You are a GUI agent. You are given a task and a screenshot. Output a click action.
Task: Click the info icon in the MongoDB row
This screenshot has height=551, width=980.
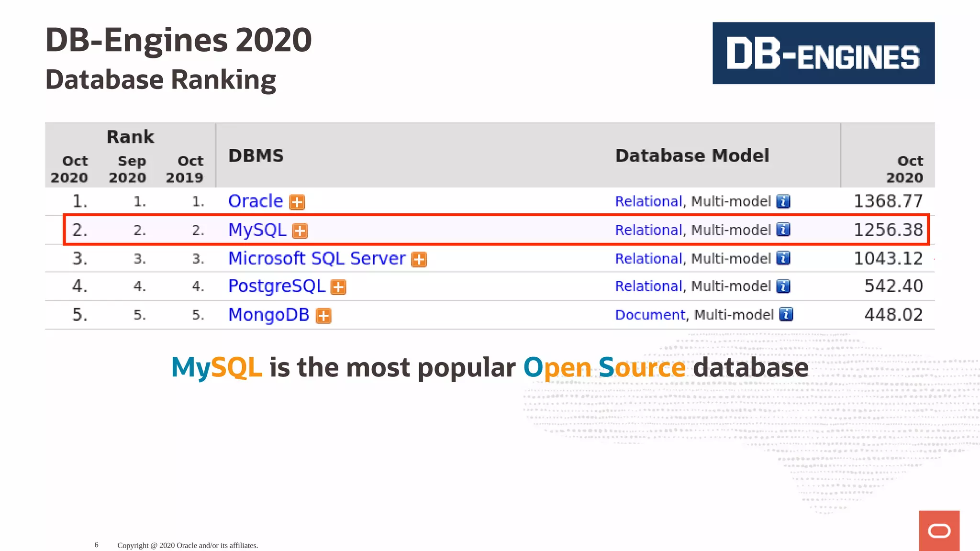[x=786, y=314]
